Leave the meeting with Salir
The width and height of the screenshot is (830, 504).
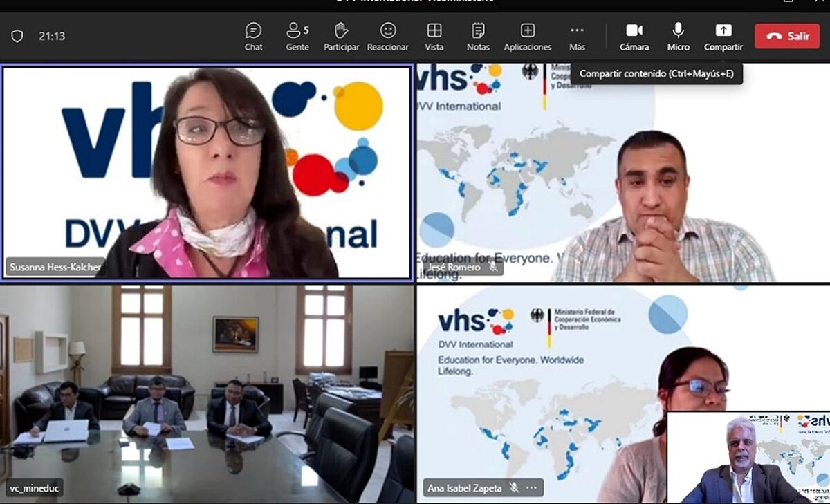(786, 36)
